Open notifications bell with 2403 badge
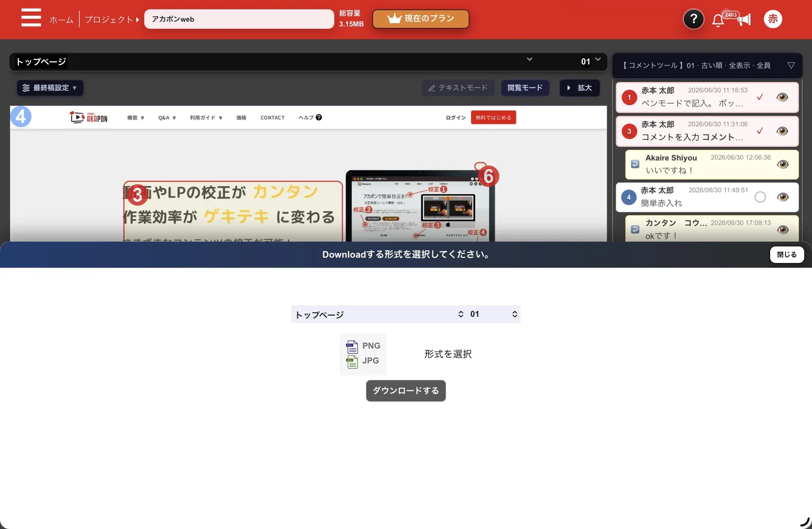This screenshot has width=812, height=529. click(x=718, y=20)
